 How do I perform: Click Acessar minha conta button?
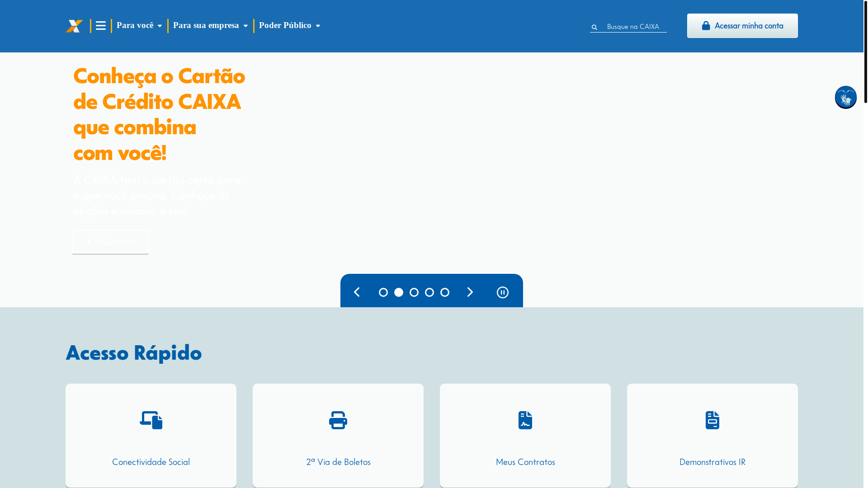click(x=742, y=26)
